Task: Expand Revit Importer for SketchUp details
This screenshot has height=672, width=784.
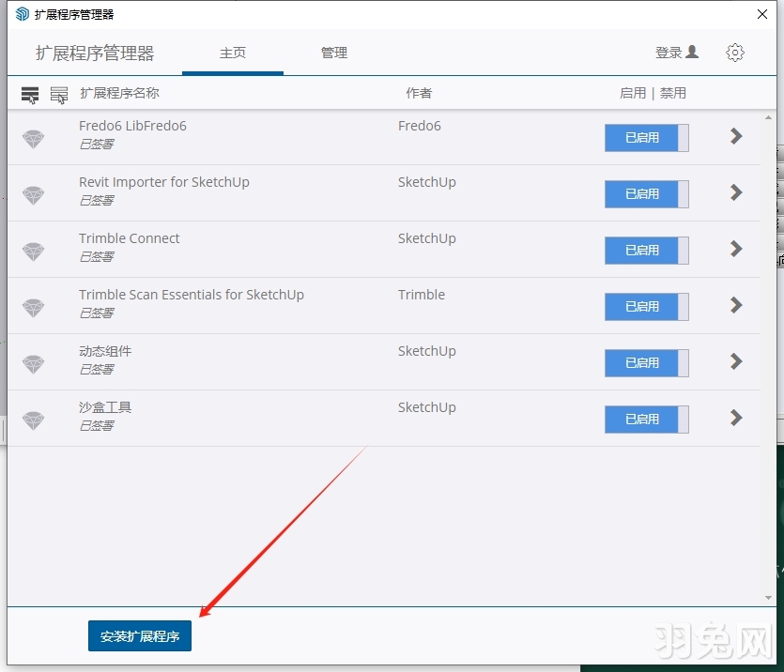Action: point(736,194)
